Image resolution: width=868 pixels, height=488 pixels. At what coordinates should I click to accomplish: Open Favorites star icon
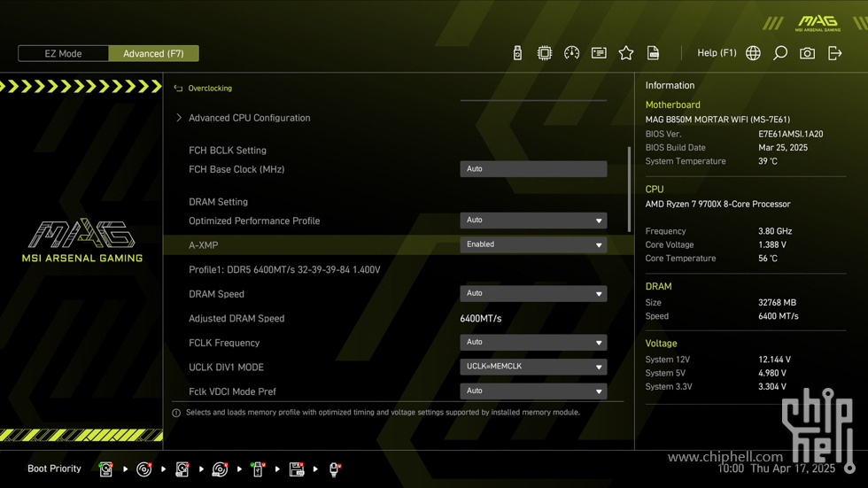pyautogui.click(x=626, y=53)
